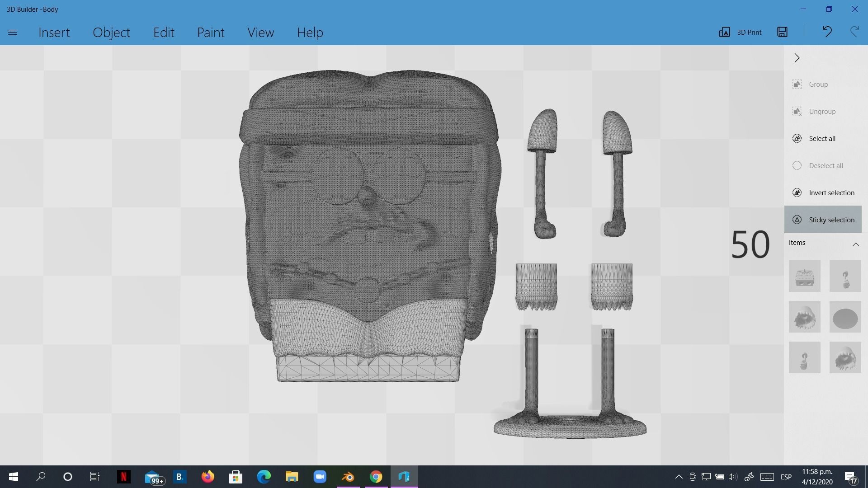The height and width of the screenshot is (488, 868).
Task: Open Blender from the taskbar
Action: [348, 477]
